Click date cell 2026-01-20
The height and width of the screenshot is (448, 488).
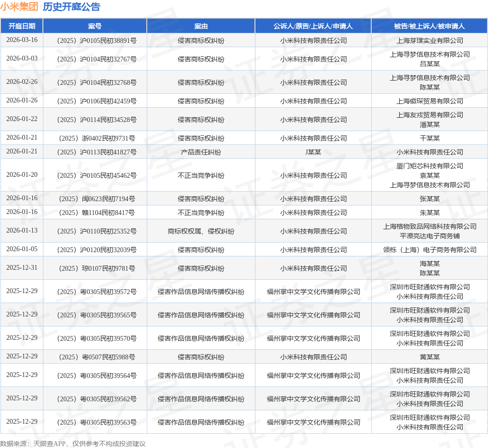[22, 175]
